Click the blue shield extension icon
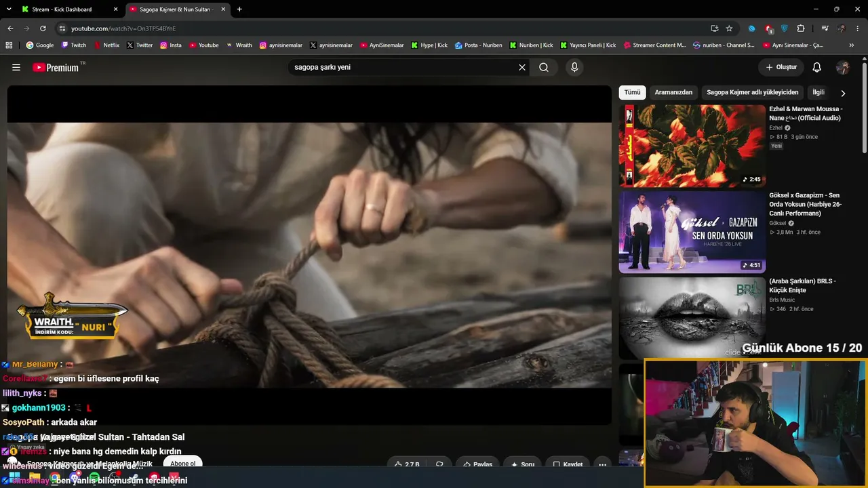 [785, 28]
